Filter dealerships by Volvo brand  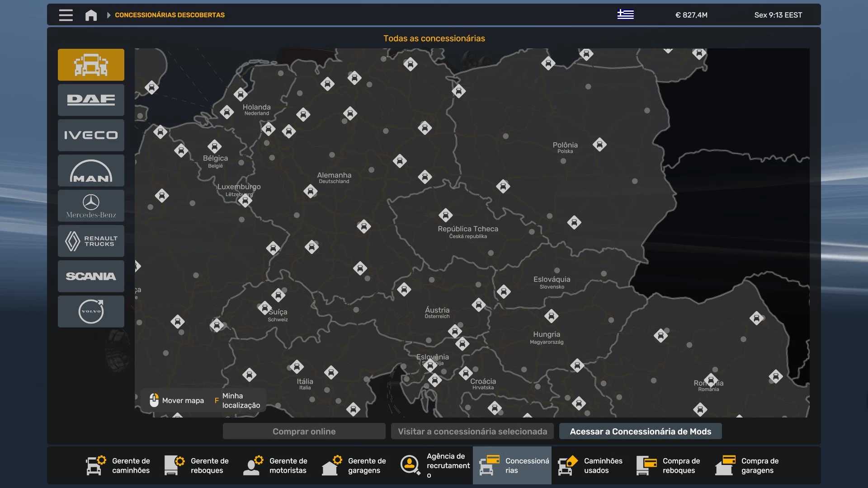pyautogui.click(x=91, y=311)
